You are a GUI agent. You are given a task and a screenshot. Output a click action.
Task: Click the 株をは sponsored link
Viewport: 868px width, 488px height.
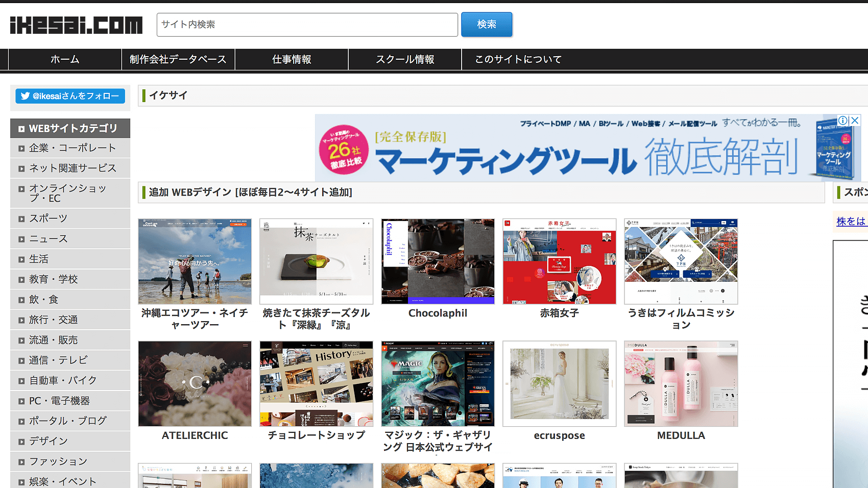point(852,222)
